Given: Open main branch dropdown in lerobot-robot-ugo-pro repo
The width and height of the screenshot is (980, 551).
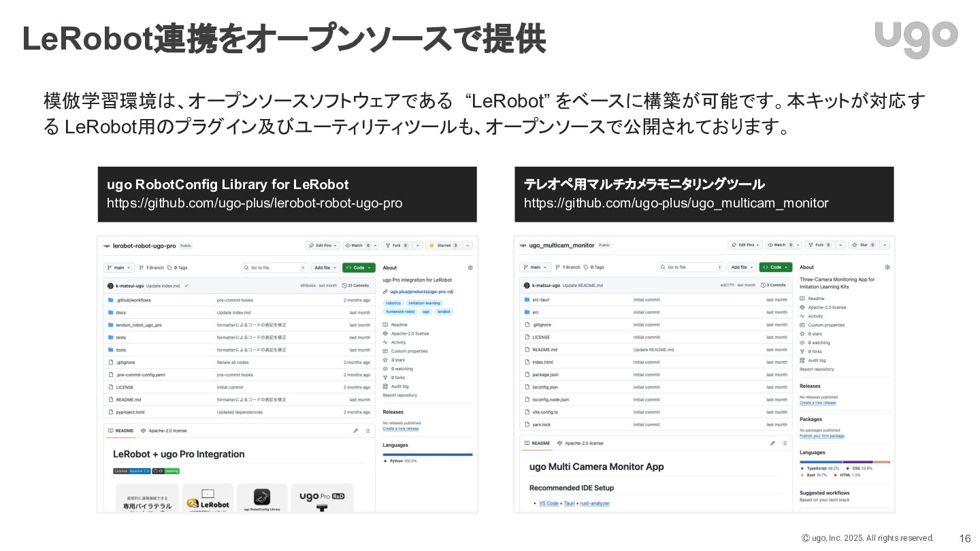Looking at the screenshot, I should [119, 268].
